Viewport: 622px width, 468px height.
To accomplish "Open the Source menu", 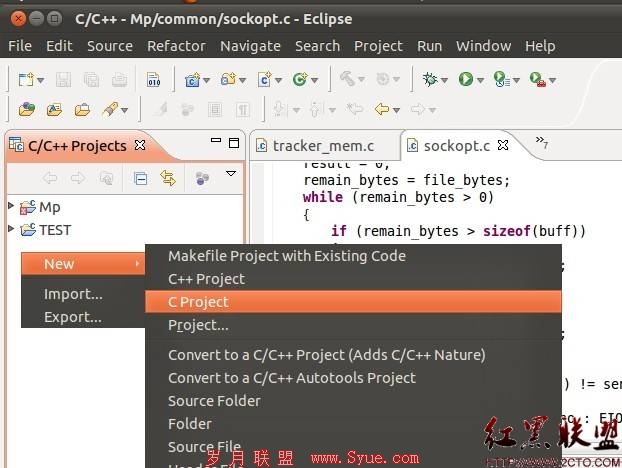I will coord(110,46).
